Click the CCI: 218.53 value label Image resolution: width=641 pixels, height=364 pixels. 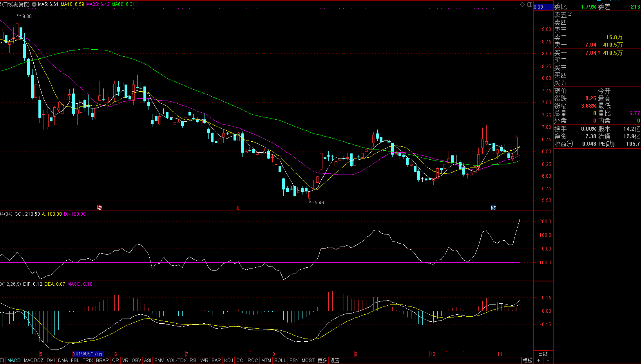point(27,214)
